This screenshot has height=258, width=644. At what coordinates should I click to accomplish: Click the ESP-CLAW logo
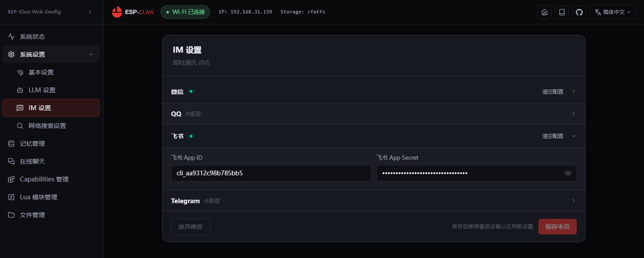[x=133, y=12]
